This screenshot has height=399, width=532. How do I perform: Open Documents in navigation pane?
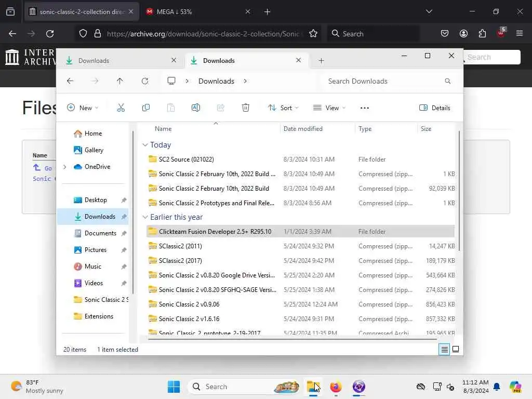pos(100,233)
